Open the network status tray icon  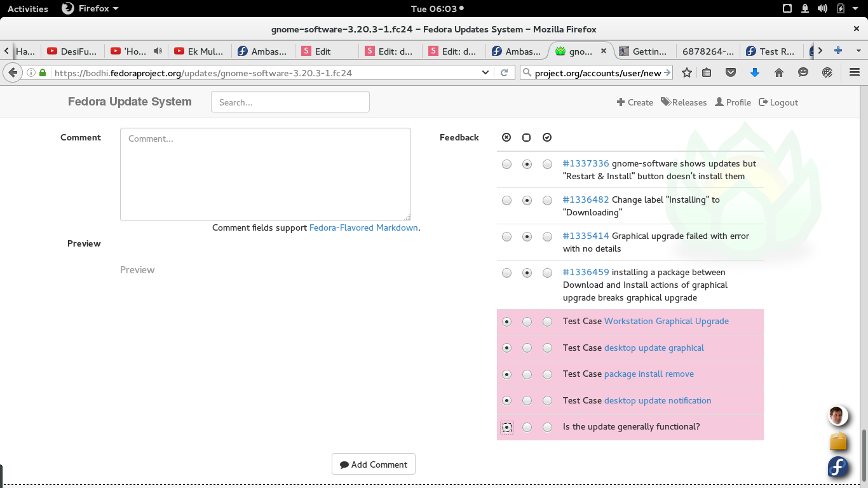point(805,9)
